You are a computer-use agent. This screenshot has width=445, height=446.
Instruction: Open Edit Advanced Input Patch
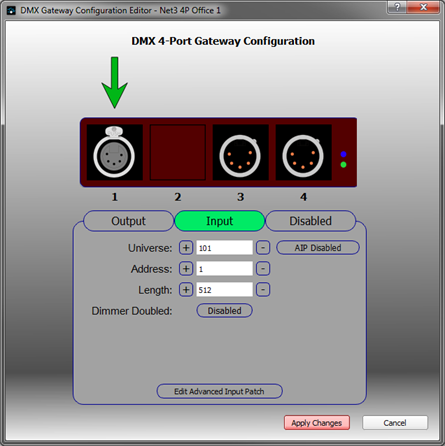coord(220,391)
